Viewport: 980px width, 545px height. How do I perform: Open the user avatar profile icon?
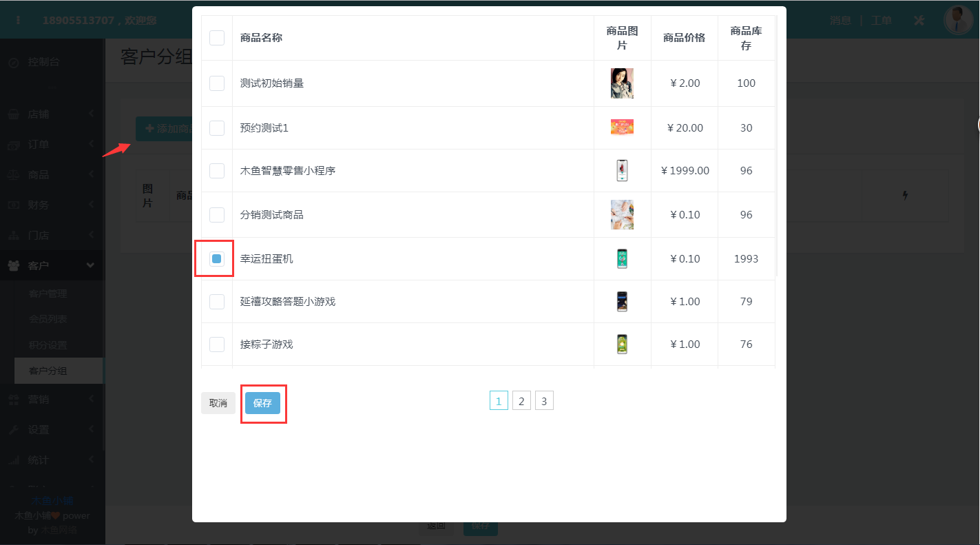958,20
